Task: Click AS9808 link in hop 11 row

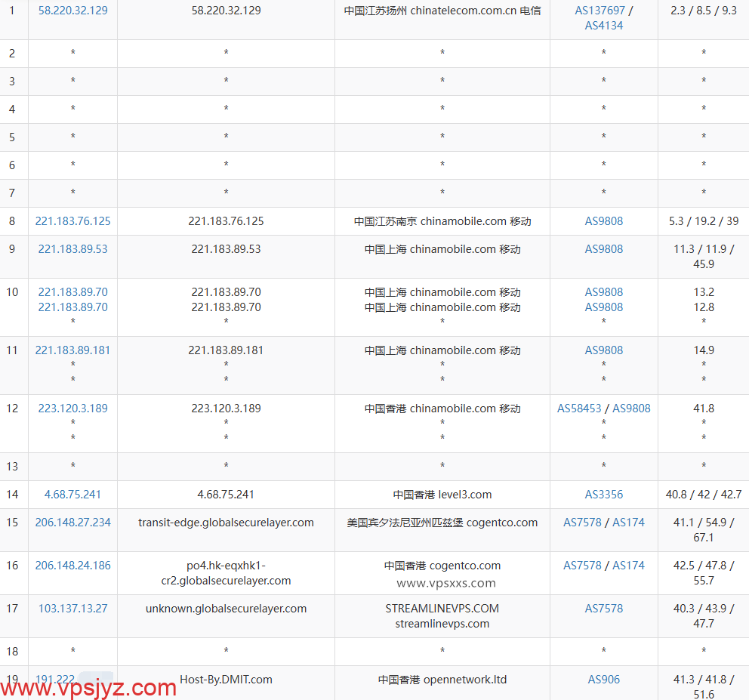Action: 604,350
